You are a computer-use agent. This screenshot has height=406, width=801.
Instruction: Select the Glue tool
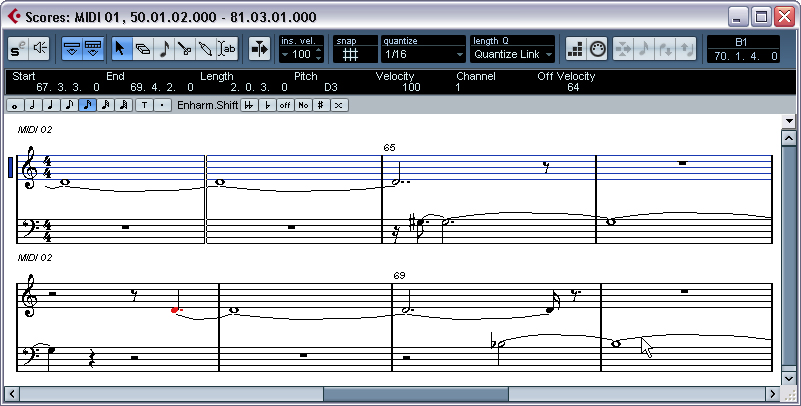[x=205, y=49]
